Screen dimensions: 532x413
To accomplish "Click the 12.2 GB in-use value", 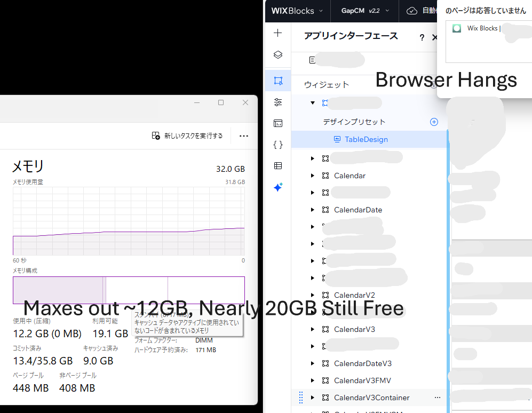I will pyautogui.click(x=47, y=333).
